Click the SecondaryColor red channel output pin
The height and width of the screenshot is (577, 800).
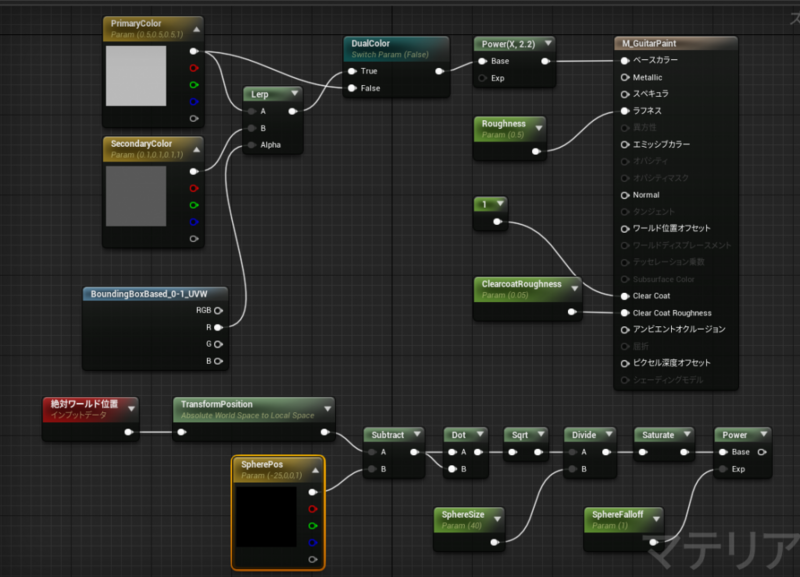point(194,188)
